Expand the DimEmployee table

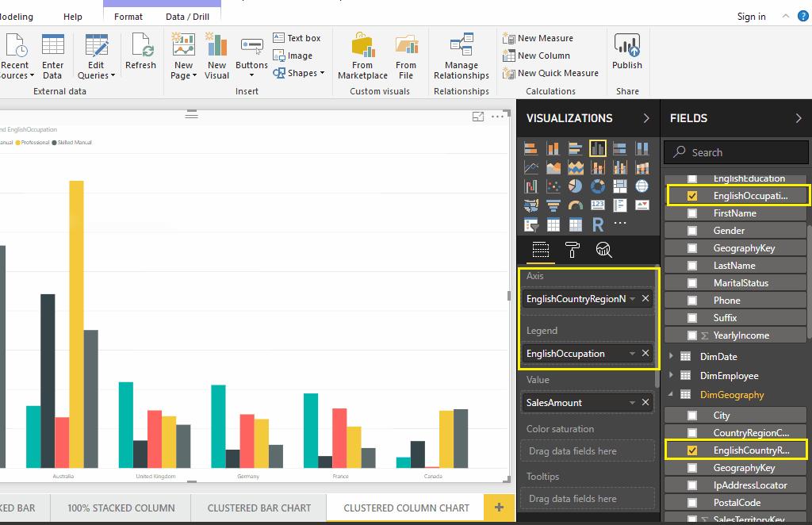click(x=671, y=375)
